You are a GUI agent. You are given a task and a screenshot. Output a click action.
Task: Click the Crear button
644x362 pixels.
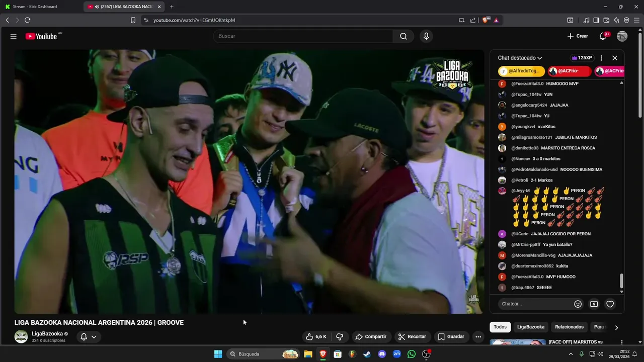(x=578, y=36)
